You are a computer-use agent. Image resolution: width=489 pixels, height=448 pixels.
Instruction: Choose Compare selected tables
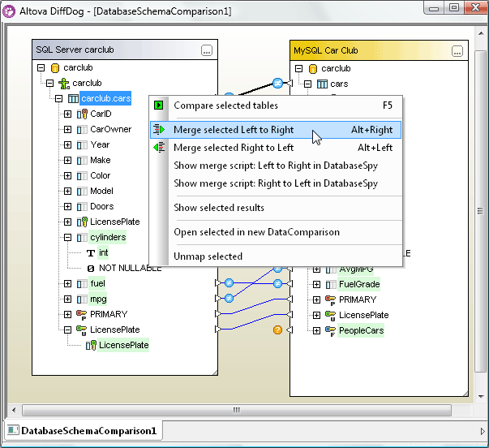(x=276, y=106)
